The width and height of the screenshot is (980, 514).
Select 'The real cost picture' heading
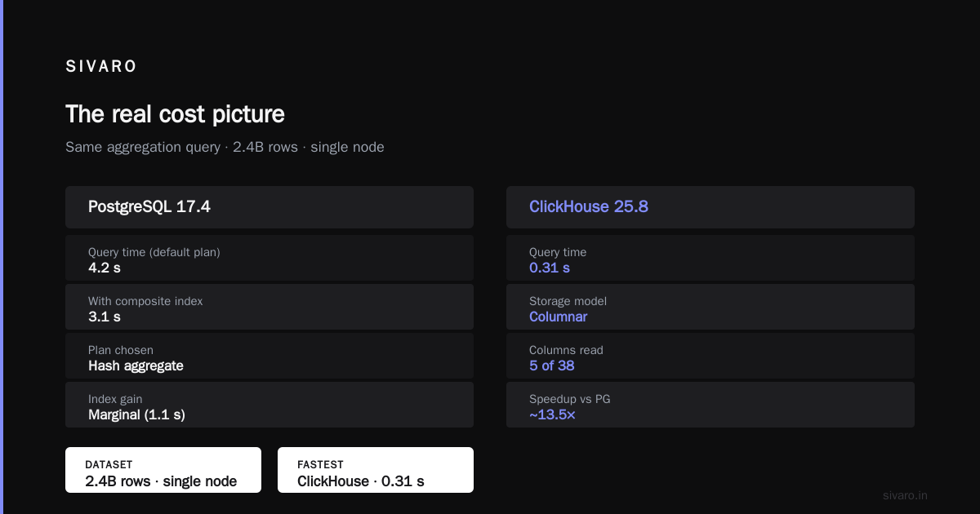[175, 114]
